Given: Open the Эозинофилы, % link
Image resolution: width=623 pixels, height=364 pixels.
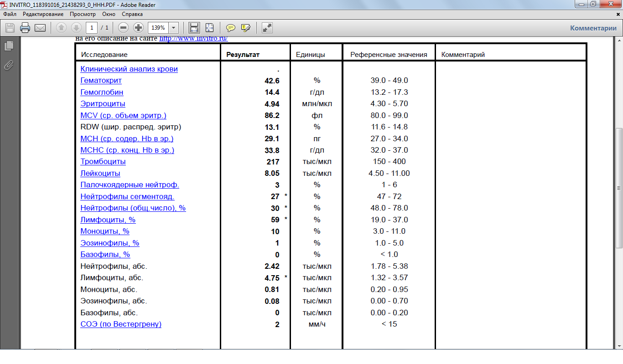Looking at the screenshot, I should 109,243.
